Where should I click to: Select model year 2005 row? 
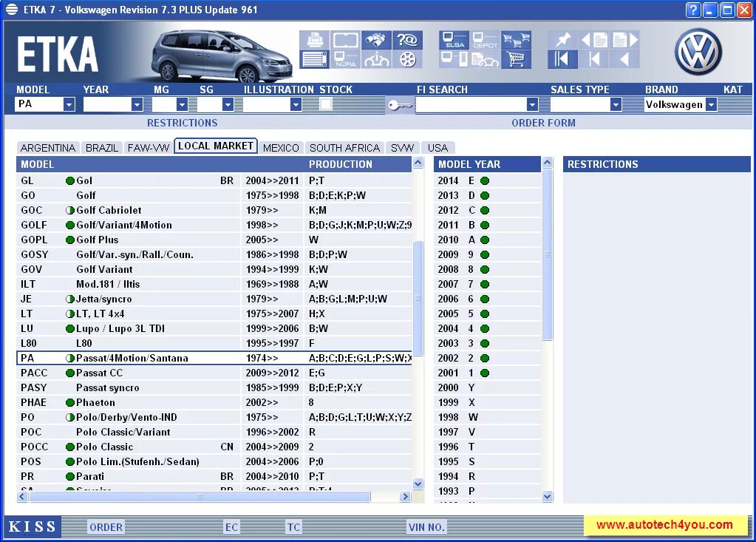(x=487, y=314)
